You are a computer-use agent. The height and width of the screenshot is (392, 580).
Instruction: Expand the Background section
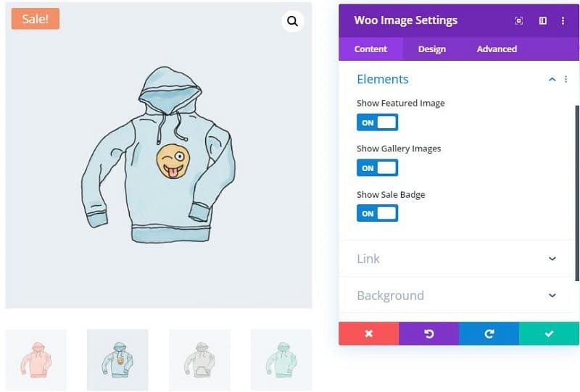coord(457,295)
